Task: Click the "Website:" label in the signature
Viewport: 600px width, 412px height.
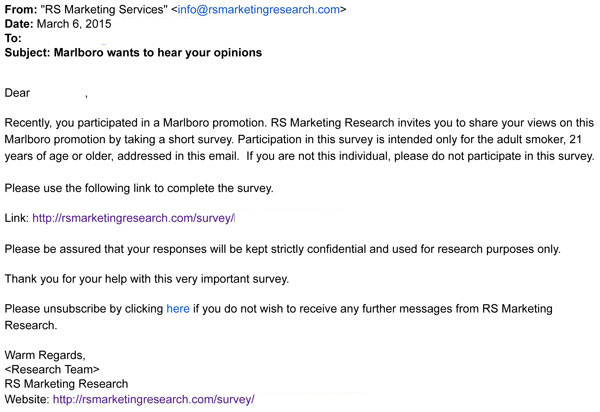Action: [x=27, y=399]
